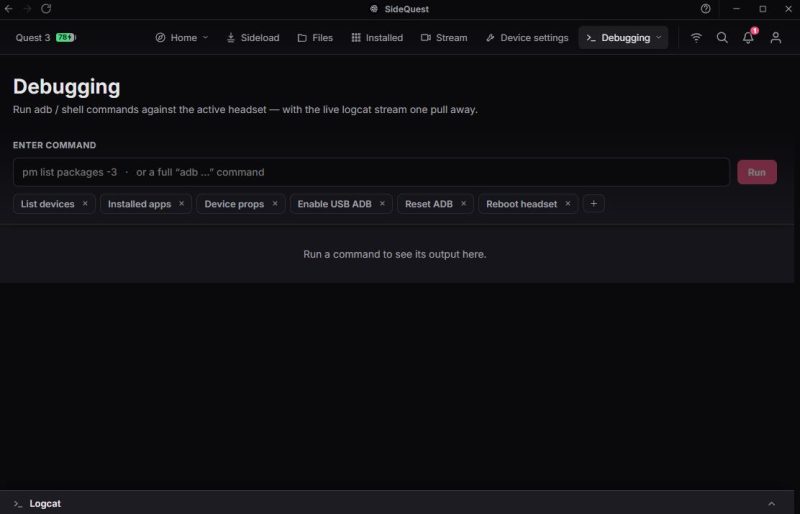Open the wireless connection icon
This screenshot has height=514, width=800.
coord(696,38)
